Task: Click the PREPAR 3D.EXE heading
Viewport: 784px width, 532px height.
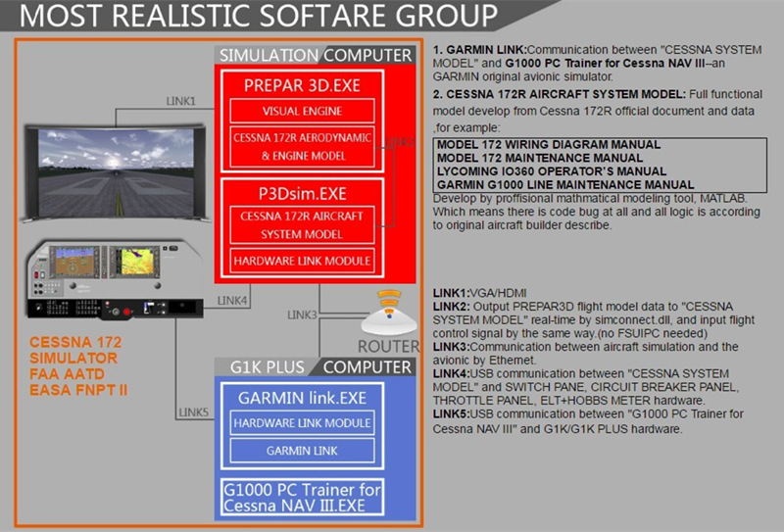Action: pyautogui.click(x=302, y=85)
